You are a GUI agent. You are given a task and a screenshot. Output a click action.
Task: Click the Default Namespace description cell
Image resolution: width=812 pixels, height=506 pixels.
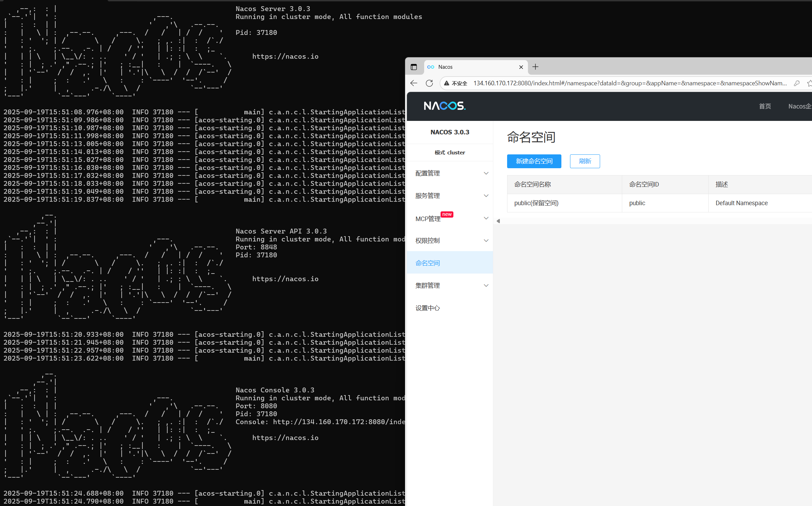[x=760, y=203]
